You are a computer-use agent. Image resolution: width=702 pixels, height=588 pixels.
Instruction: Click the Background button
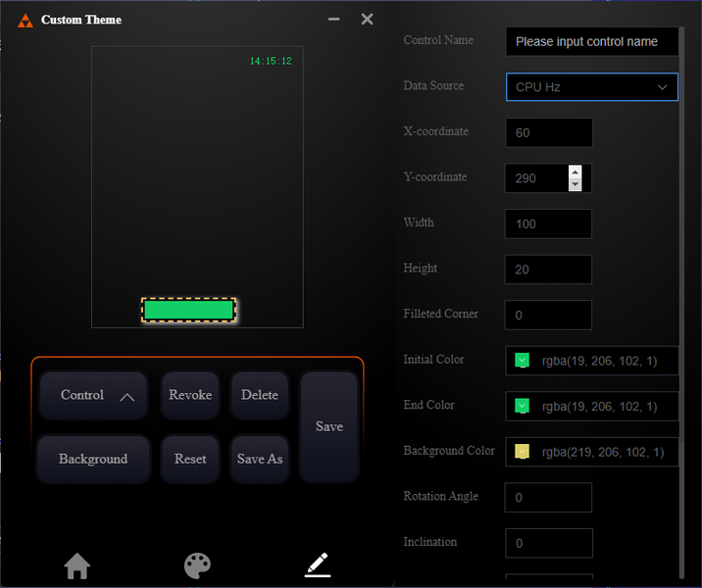[x=93, y=459]
